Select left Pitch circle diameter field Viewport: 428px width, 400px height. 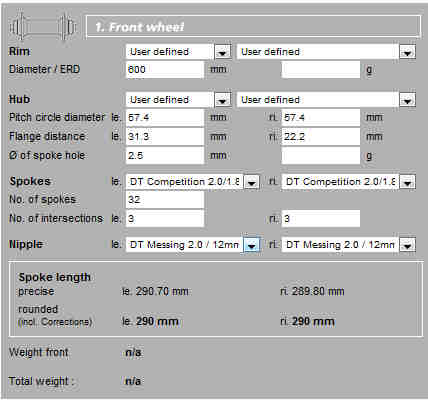165,118
